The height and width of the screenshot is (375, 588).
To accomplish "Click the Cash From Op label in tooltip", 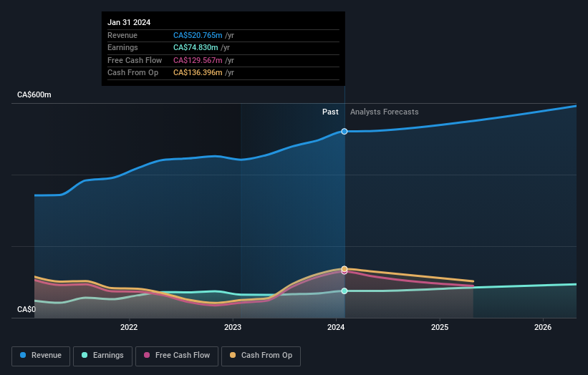I will tap(132, 73).
